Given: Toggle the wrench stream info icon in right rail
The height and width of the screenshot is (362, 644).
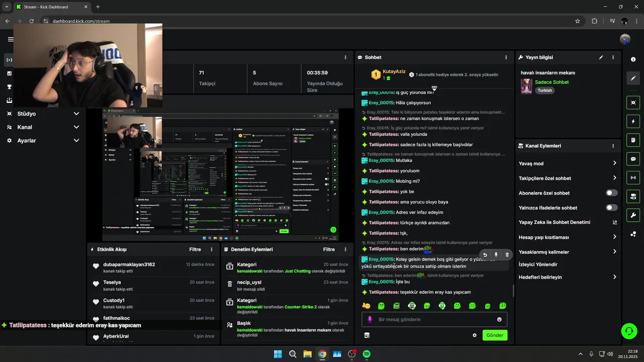Looking at the screenshot, I should point(633,215).
